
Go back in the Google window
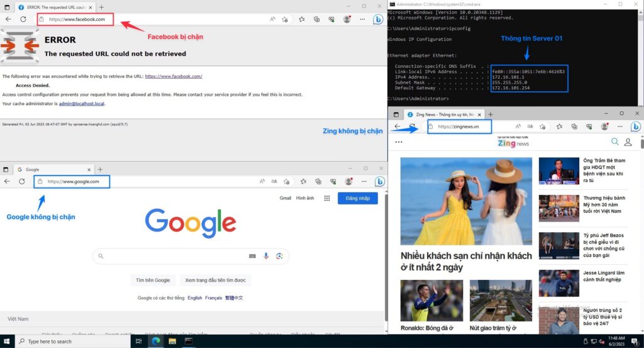pyautogui.click(x=7, y=181)
